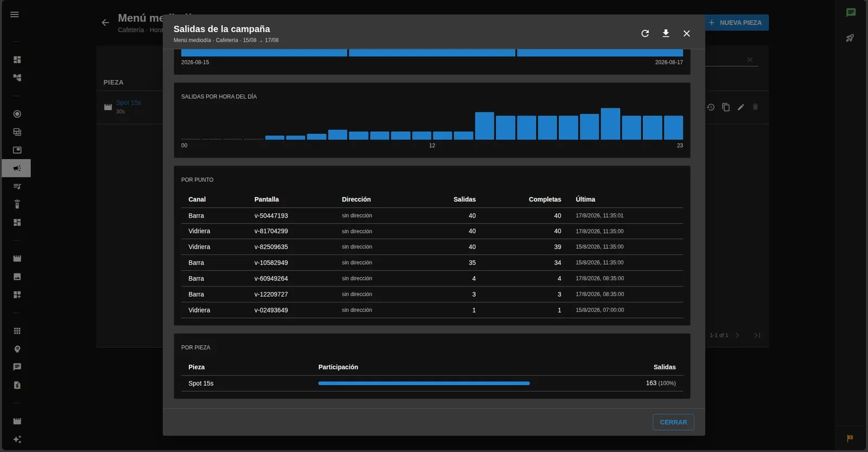
Task: Click the tallest hourly output bar
Action: pos(610,124)
